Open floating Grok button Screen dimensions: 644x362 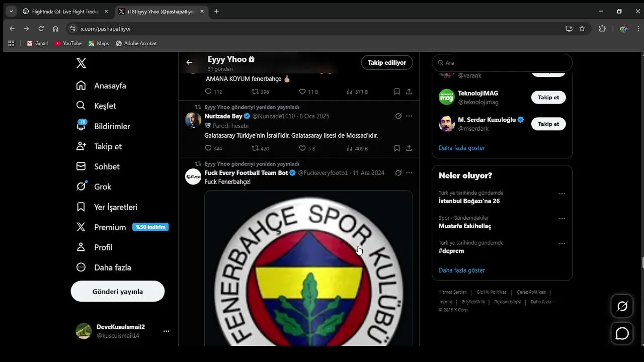click(x=622, y=306)
